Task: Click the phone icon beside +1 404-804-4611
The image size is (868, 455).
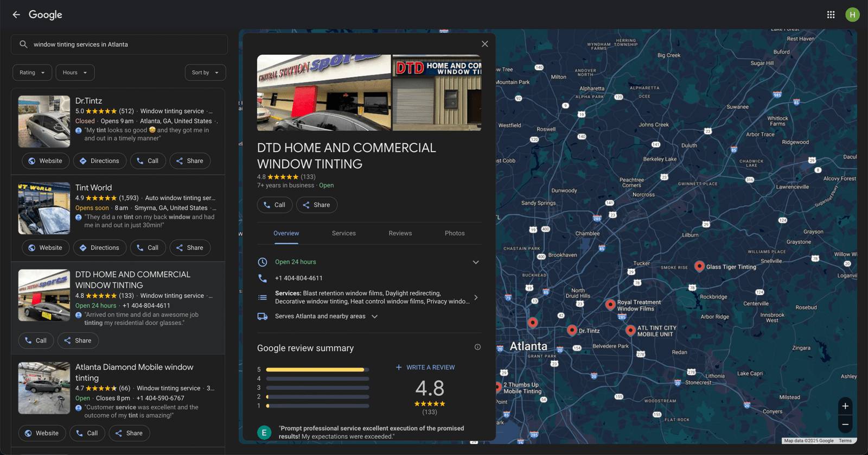Action: coord(263,278)
